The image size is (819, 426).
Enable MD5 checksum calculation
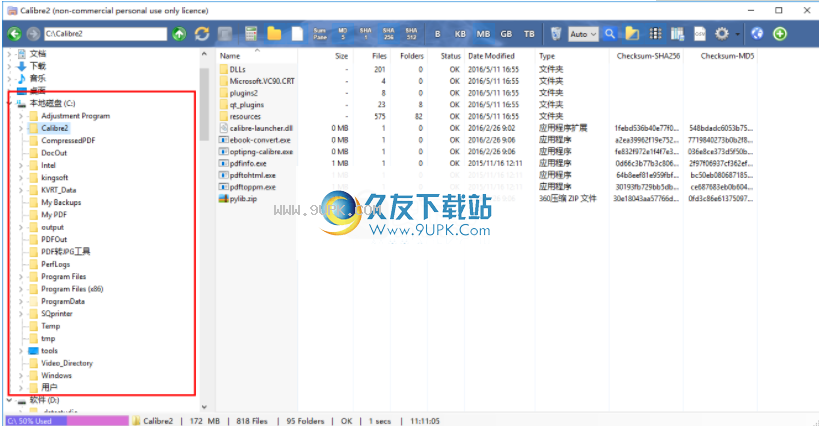pyautogui.click(x=343, y=34)
